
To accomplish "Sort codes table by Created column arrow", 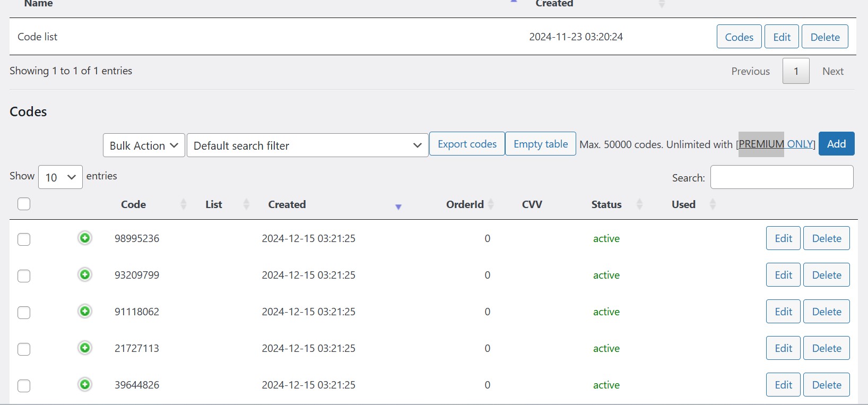I will coord(398,206).
